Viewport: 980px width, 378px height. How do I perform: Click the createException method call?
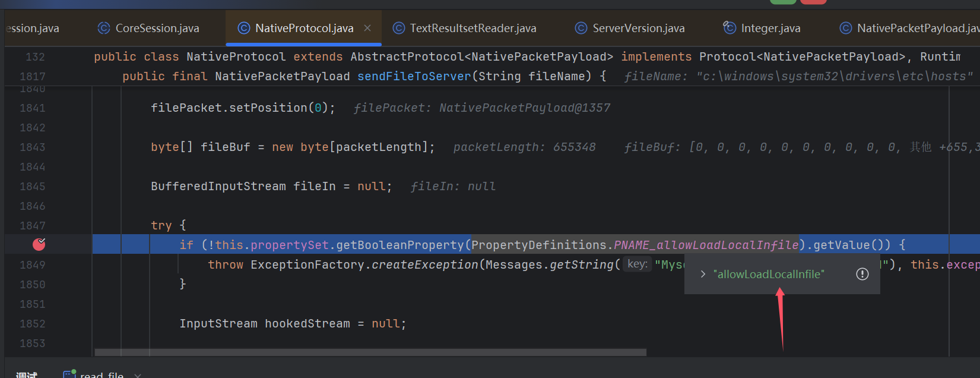pos(425,265)
